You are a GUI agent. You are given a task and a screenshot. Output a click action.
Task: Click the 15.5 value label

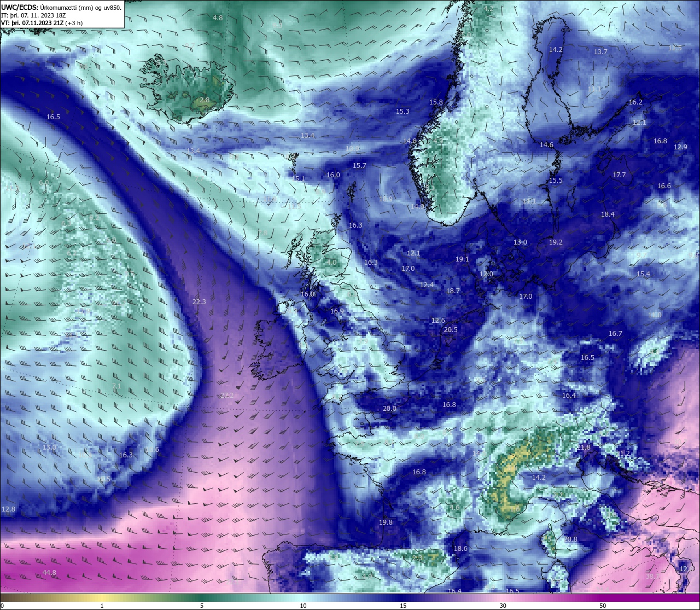[x=556, y=181]
